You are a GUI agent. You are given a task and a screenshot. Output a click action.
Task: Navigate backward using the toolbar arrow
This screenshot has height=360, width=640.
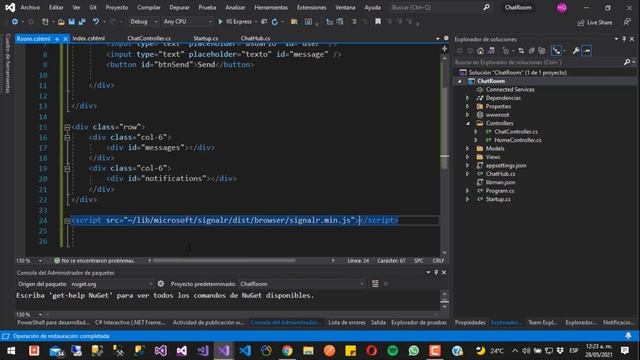click(15, 22)
